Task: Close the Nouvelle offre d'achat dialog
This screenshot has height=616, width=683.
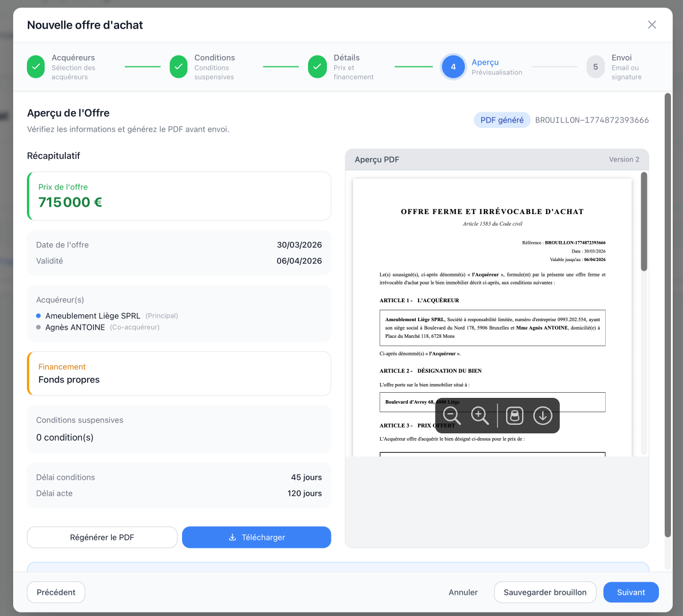Action: [x=652, y=25]
